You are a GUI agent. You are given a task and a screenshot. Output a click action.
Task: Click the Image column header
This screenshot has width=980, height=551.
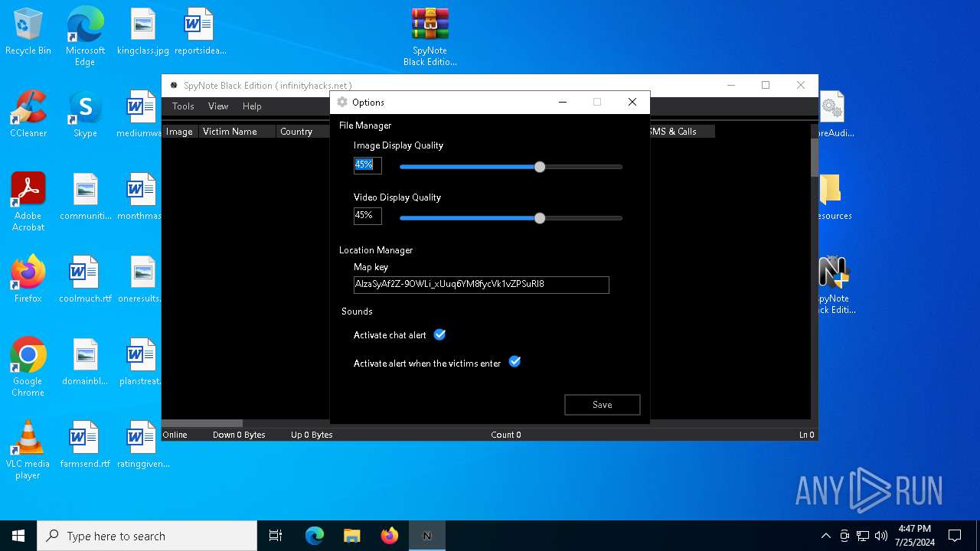click(180, 132)
